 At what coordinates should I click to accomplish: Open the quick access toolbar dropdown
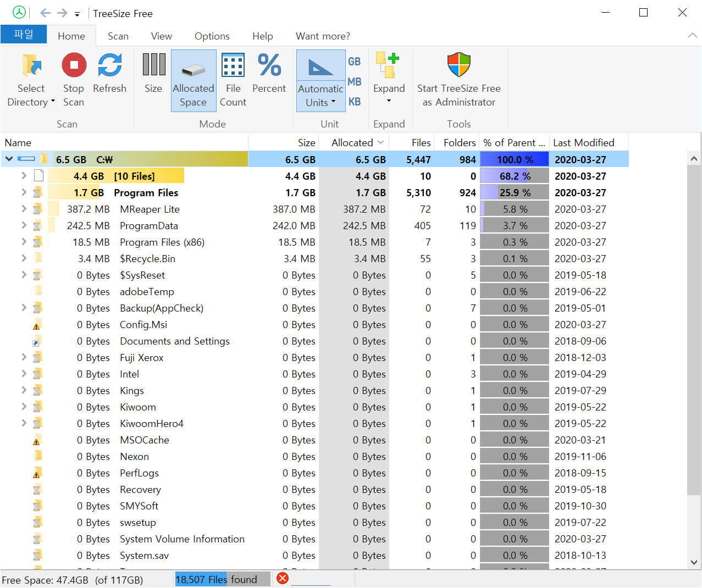click(78, 14)
